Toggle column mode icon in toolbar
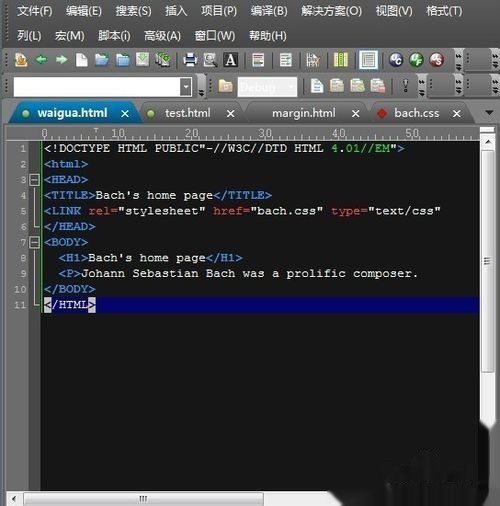 click(341, 60)
